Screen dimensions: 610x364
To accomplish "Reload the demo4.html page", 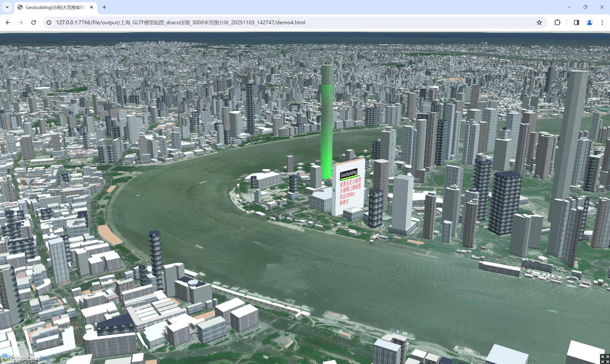I will click(34, 23).
